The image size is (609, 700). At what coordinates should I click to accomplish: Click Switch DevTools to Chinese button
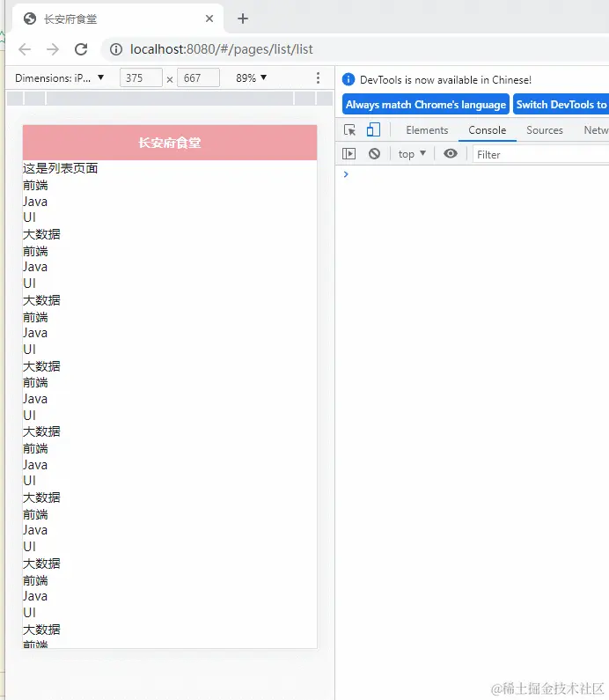click(x=561, y=105)
